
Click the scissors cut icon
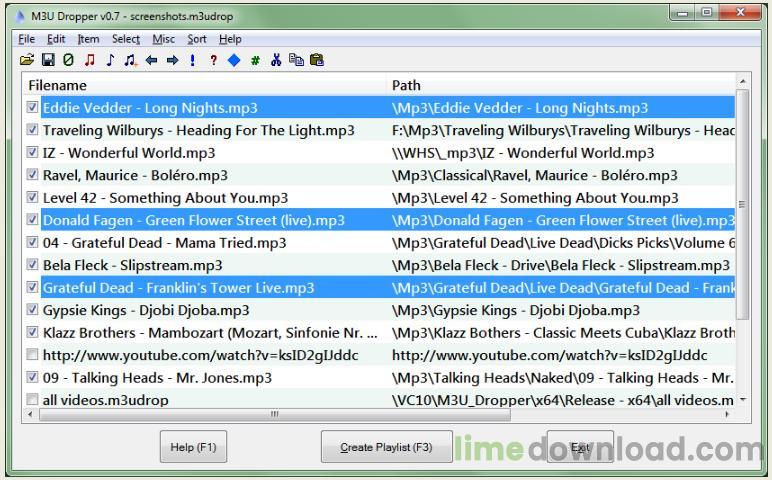pos(276,60)
